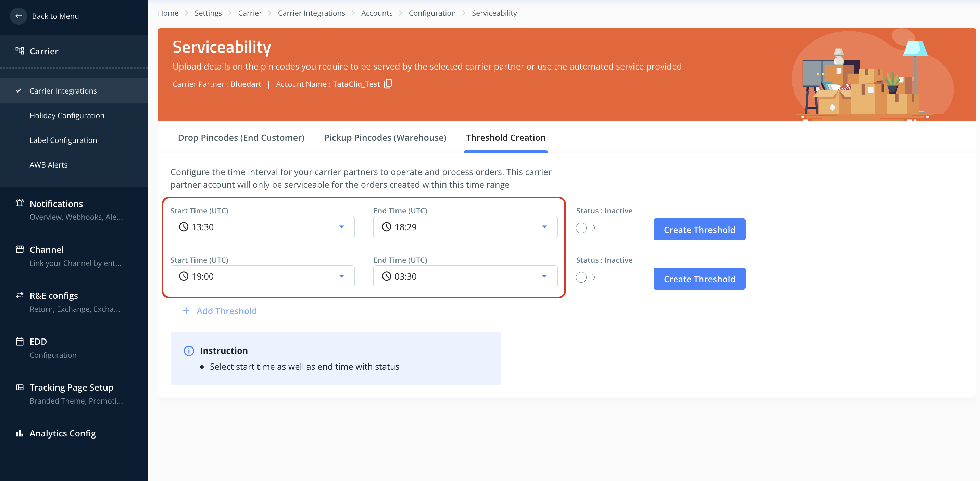The image size is (980, 481).
Task: Switch to Pickup Pincodes (Warehouse) tab
Action: pos(385,138)
